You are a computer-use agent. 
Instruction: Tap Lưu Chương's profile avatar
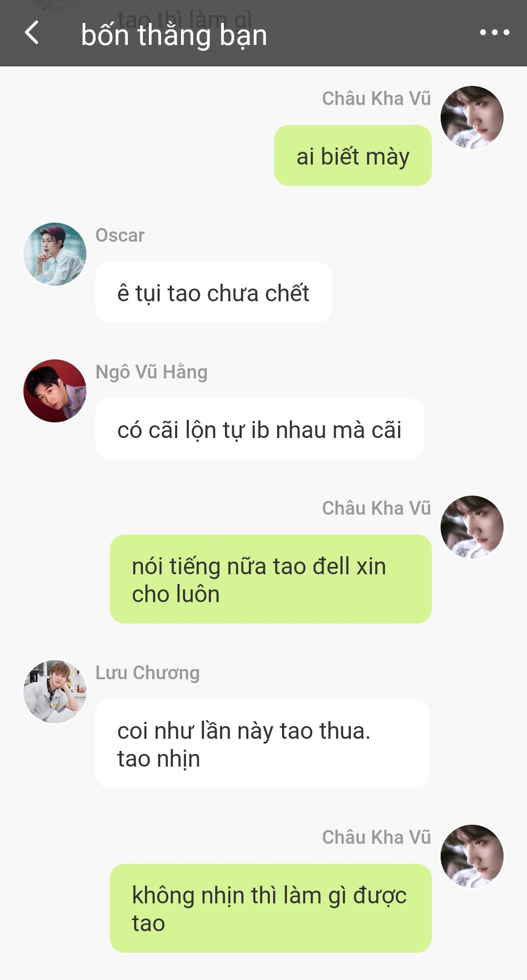tap(55, 691)
